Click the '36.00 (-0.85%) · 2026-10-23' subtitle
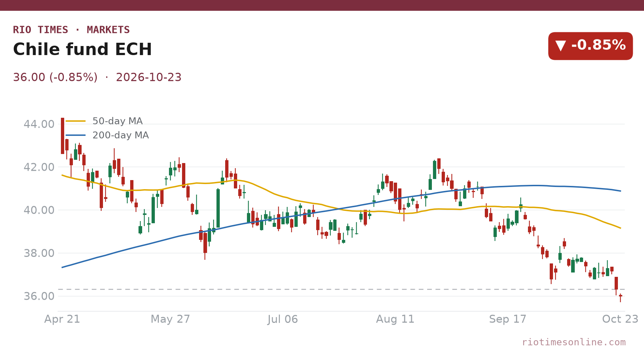This screenshot has width=644, height=362. [x=97, y=78]
